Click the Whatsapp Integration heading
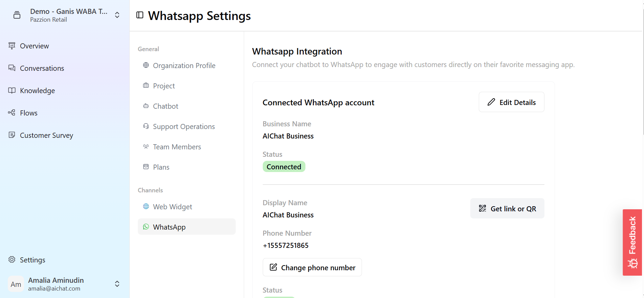The image size is (644, 298). pyautogui.click(x=297, y=51)
